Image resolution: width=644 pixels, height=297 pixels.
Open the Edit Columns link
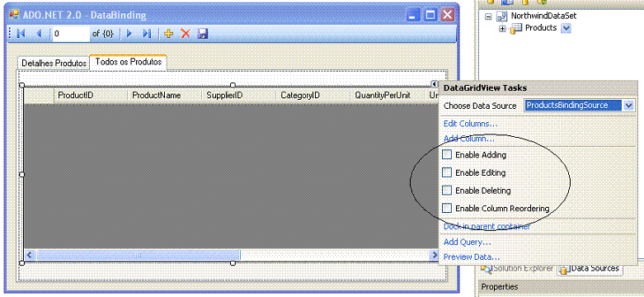coord(471,123)
